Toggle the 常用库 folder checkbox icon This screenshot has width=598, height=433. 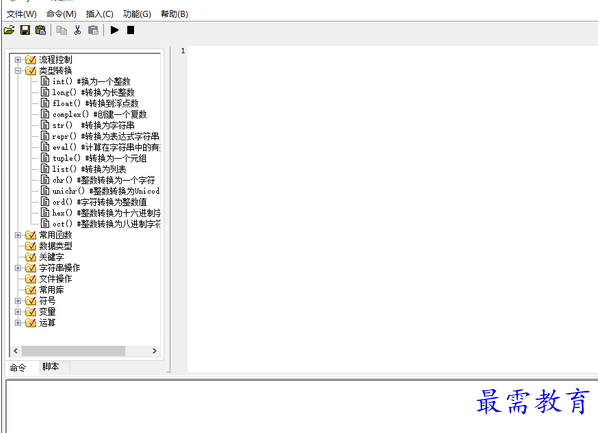click(31, 290)
